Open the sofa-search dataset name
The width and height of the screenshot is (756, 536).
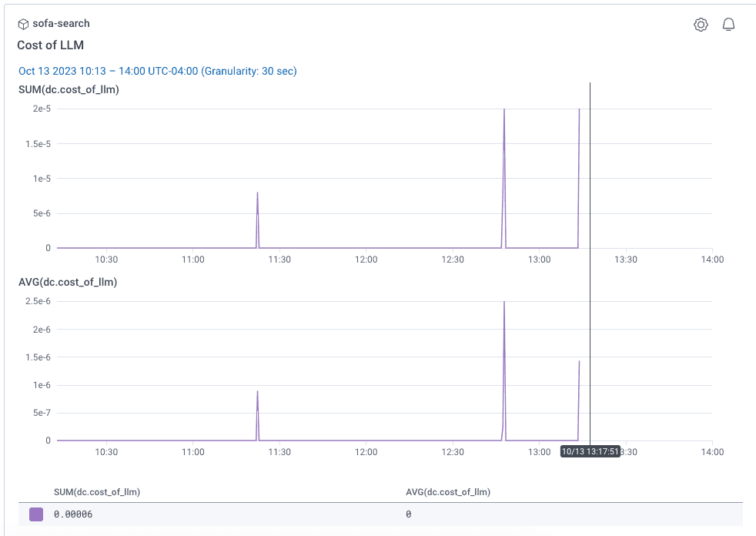tap(61, 24)
